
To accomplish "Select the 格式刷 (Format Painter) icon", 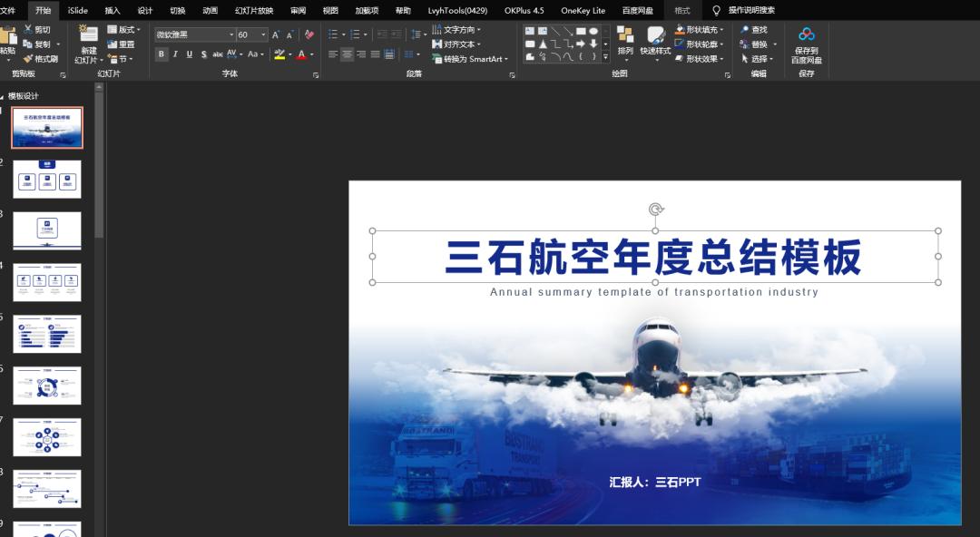I will tap(25, 58).
